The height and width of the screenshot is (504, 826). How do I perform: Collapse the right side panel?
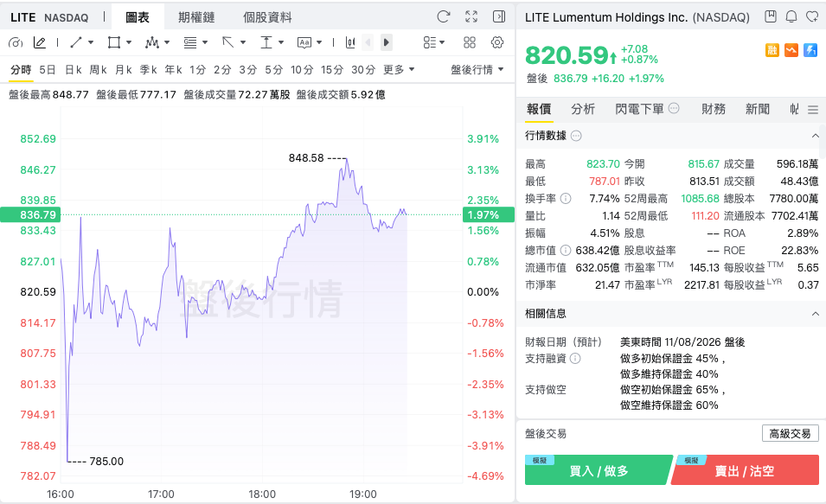[x=499, y=16]
